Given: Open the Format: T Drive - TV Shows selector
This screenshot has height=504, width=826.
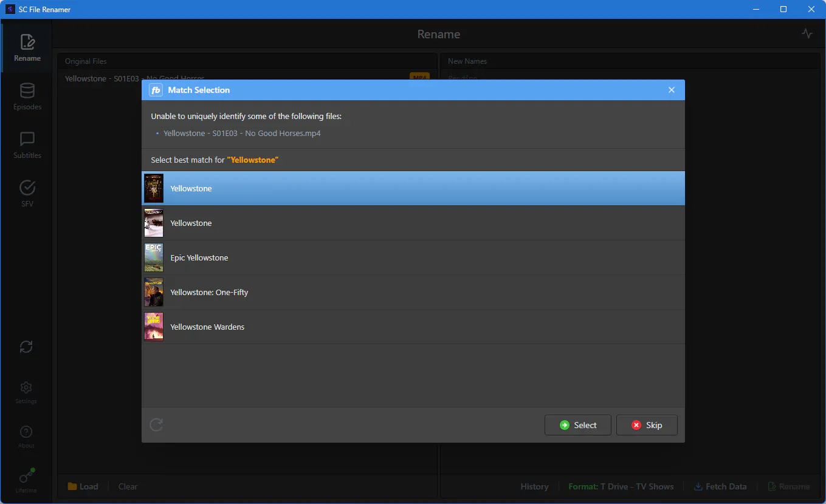Looking at the screenshot, I should [621, 486].
